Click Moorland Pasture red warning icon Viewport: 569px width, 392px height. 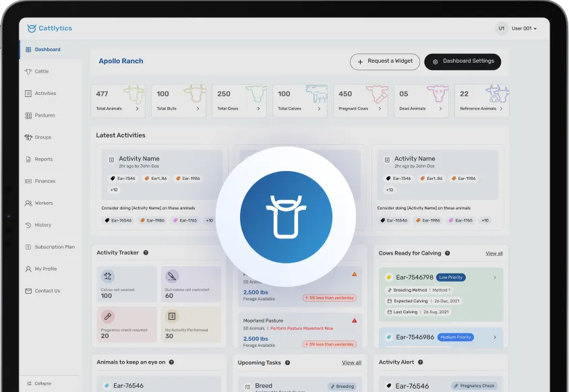(354, 321)
